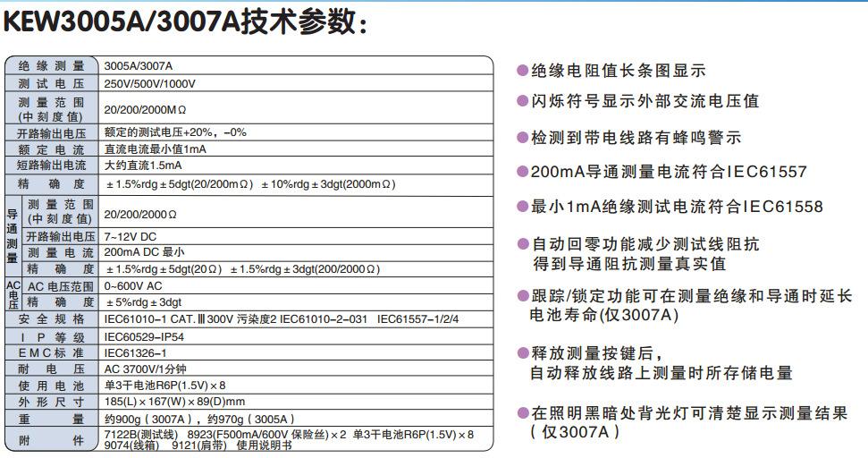868x458 pixels.
Task: Click the bullet before 跟踪/锁定功能 feature
Action: coord(523,296)
